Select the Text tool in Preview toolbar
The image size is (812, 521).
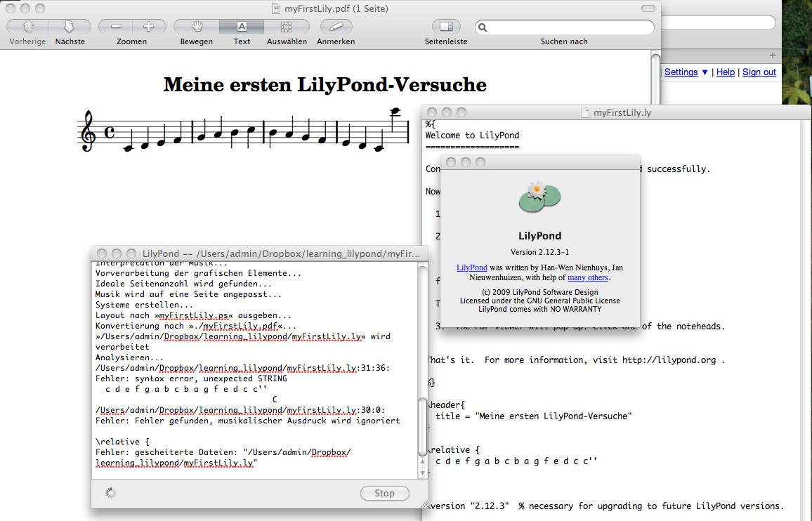242,27
